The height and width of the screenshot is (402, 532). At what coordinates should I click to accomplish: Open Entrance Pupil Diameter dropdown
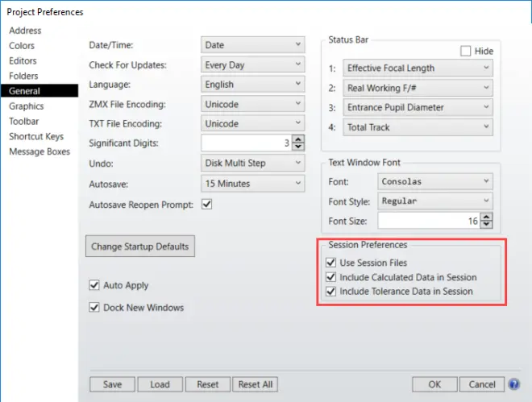418,107
